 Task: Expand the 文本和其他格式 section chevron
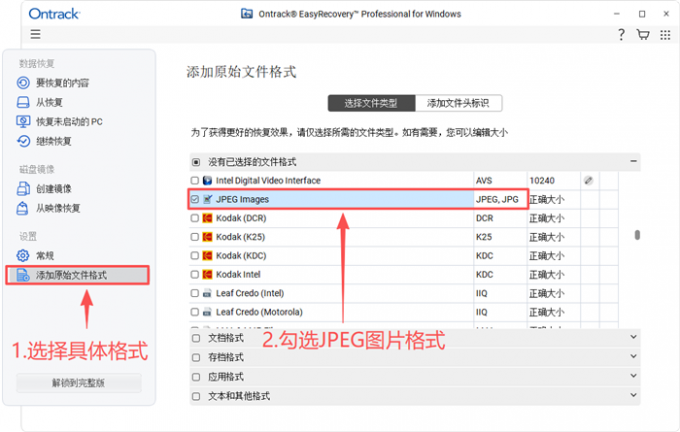point(634,395)
